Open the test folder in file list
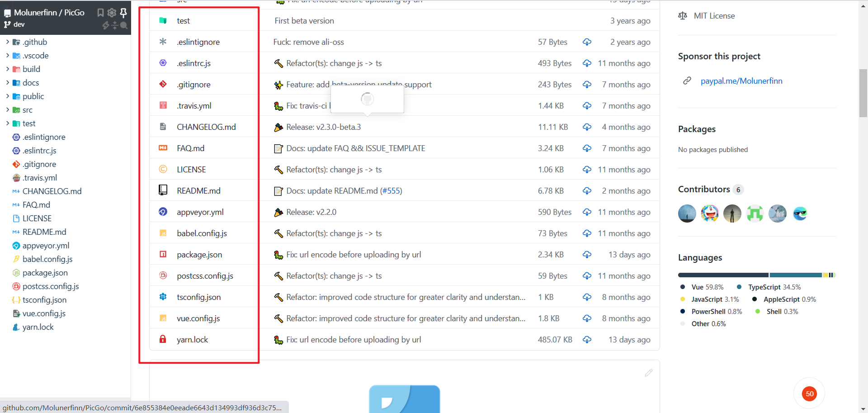Screen dimensions: 868x413 (x=183, y=21)
